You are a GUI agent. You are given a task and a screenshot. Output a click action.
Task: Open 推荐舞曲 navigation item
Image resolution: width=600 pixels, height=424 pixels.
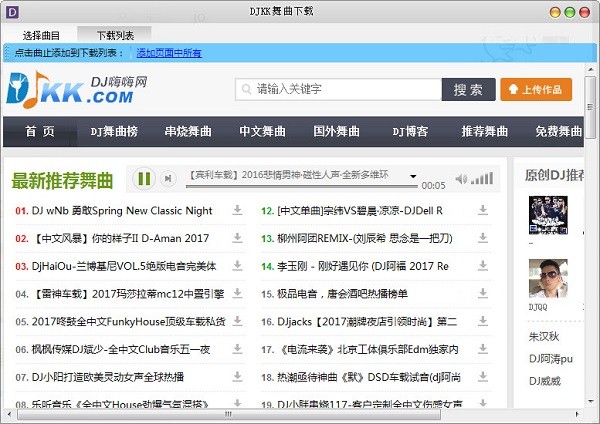(484, 131)
